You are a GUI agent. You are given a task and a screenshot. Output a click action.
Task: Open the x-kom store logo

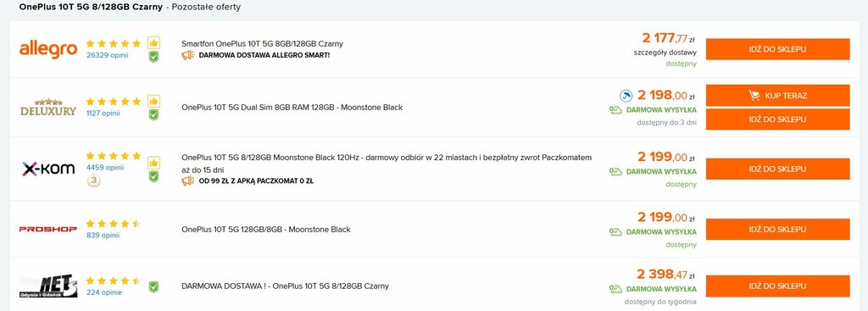(48, 169)
